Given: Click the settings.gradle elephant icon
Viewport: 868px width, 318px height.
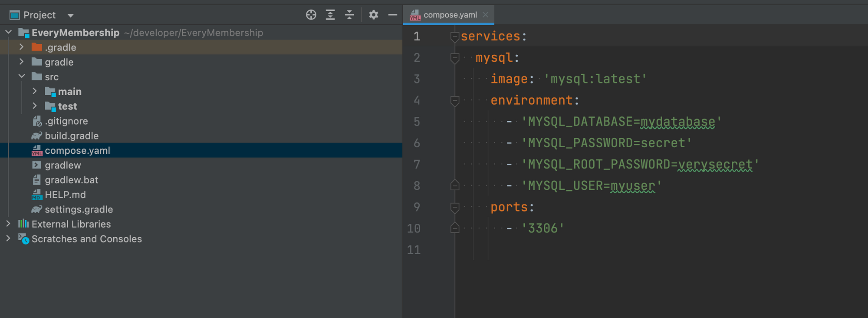Looking at the screenshot, I should 37,209.
